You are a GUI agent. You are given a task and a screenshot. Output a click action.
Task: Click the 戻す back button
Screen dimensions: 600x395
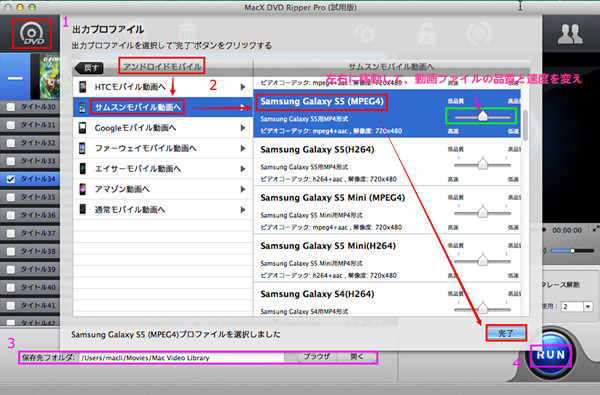pos(89,68)
